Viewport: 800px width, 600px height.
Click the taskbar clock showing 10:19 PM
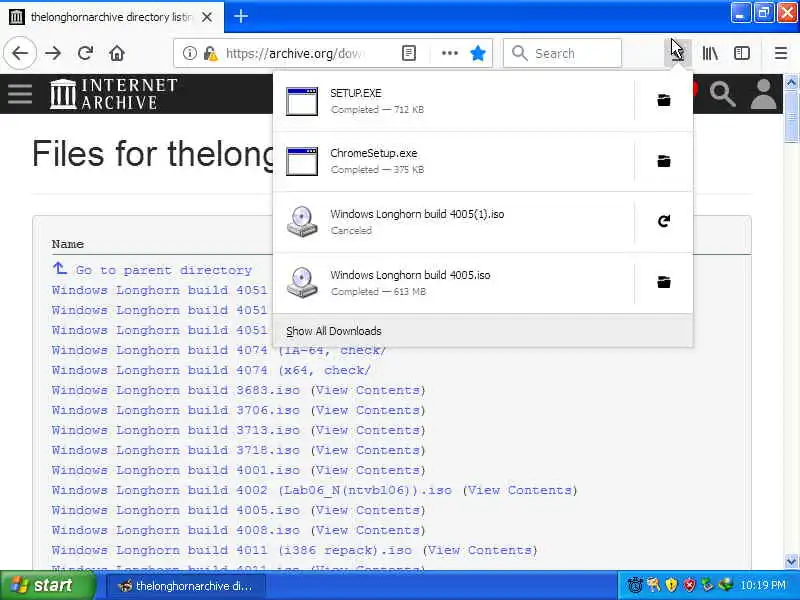click(763, 585)
